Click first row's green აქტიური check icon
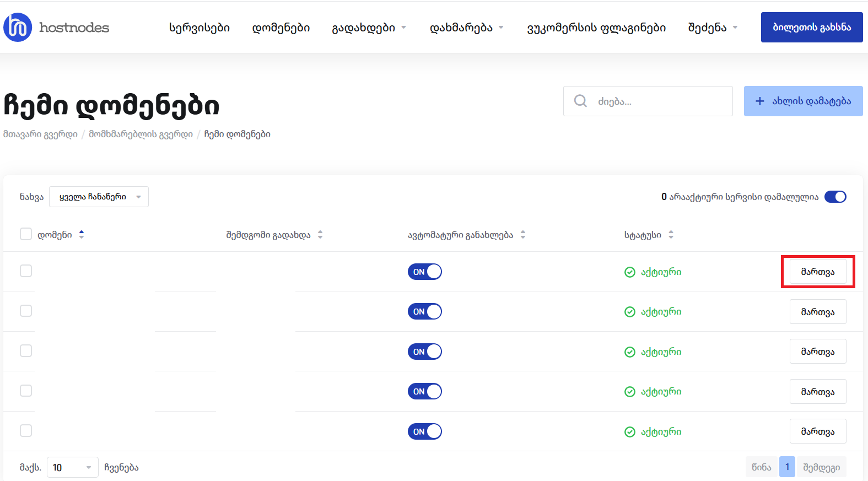The image size is (868, 481). point(630,272)
